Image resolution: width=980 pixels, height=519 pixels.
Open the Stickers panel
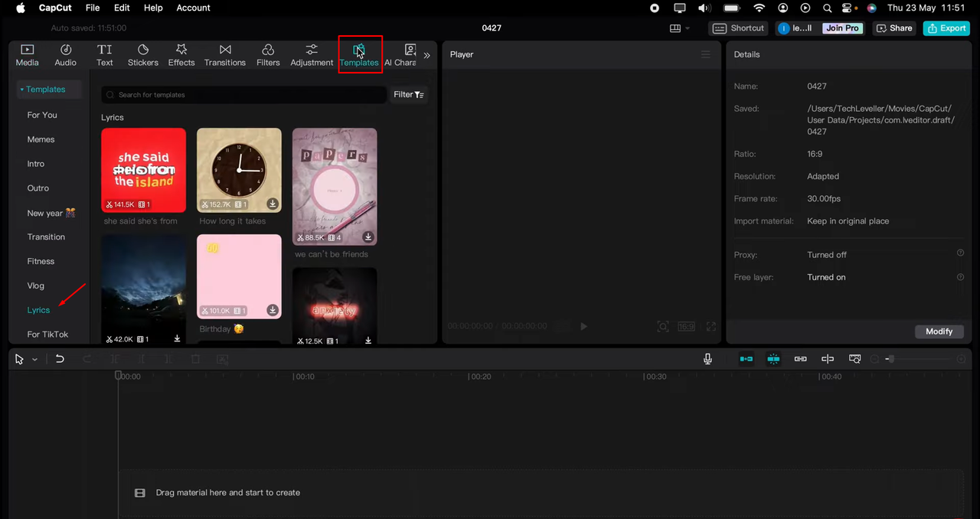143,55
